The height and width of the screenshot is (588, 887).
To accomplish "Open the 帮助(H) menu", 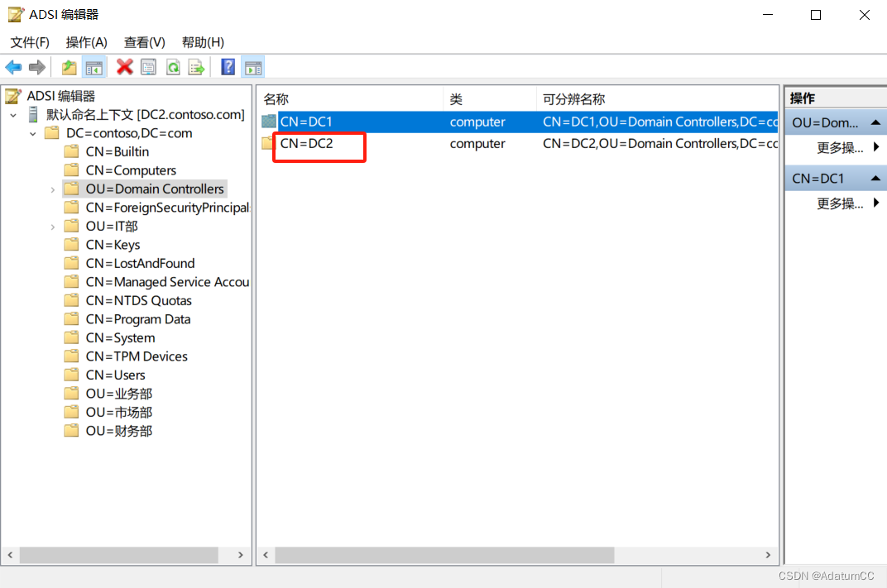I will (203, 42).
